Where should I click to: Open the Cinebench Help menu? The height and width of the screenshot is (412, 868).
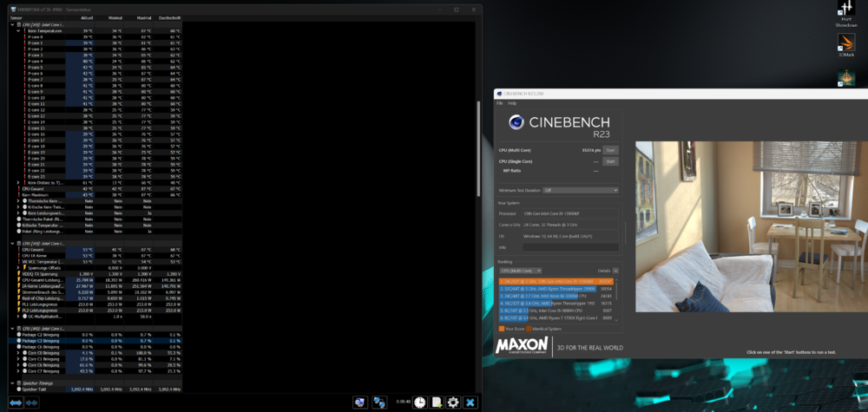(x=512, y=102)
